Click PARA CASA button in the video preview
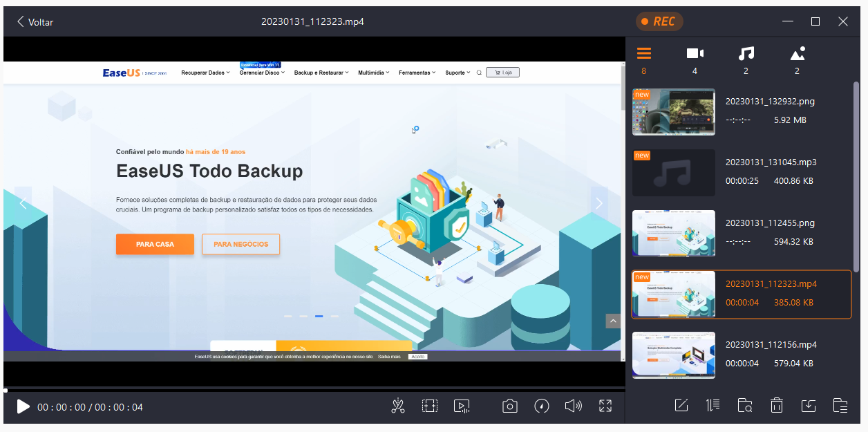The width and height of the screenshot is (868, 432). pyautogui.click(x=155, y=244)
